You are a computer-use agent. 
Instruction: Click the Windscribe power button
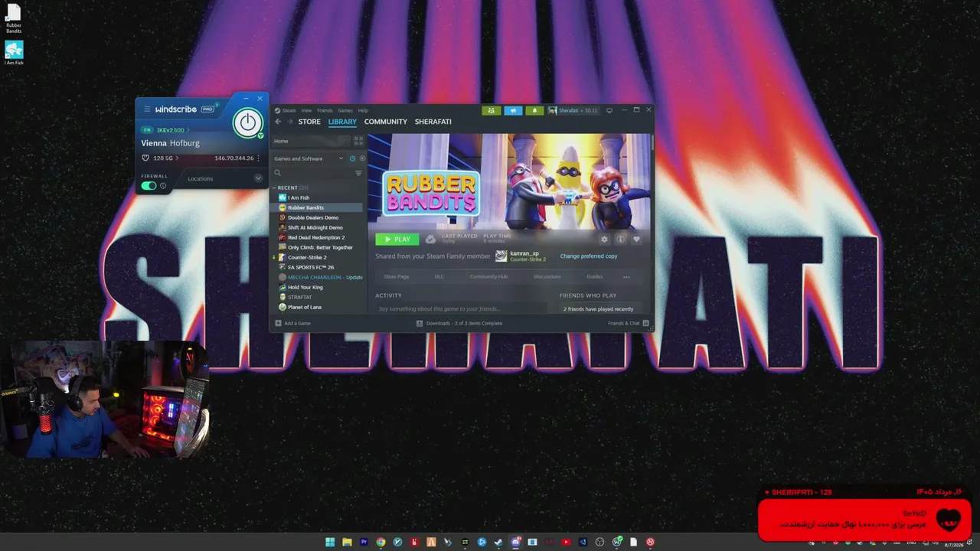click(247, 122)
